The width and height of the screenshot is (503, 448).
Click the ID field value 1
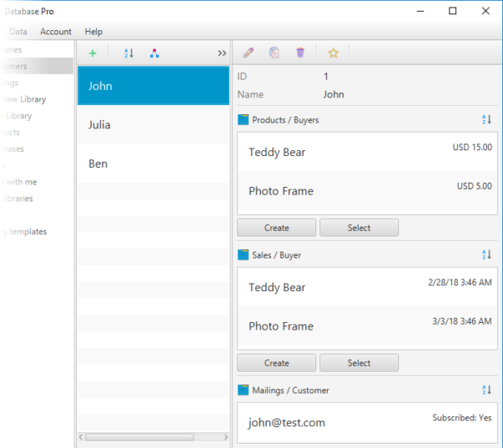pos(325,76)
